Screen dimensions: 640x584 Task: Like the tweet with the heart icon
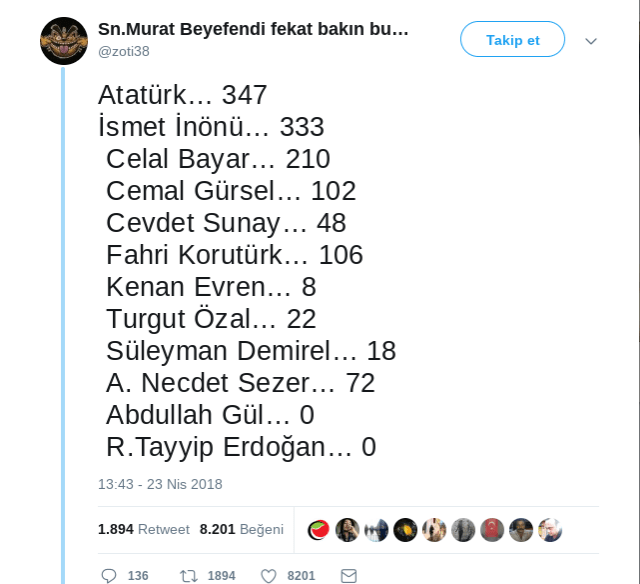268,575
